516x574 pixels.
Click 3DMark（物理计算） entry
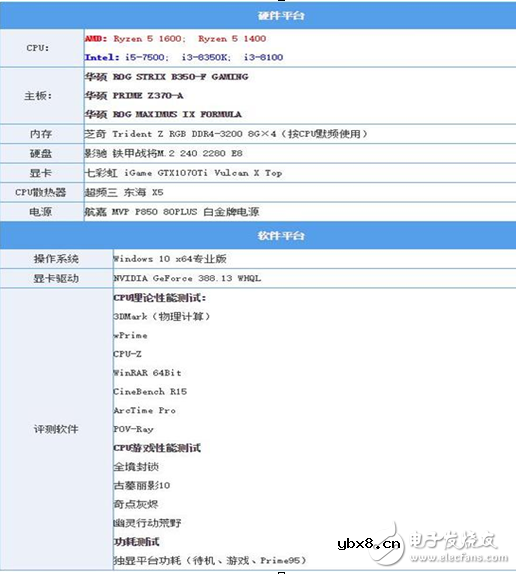point(162,317)
